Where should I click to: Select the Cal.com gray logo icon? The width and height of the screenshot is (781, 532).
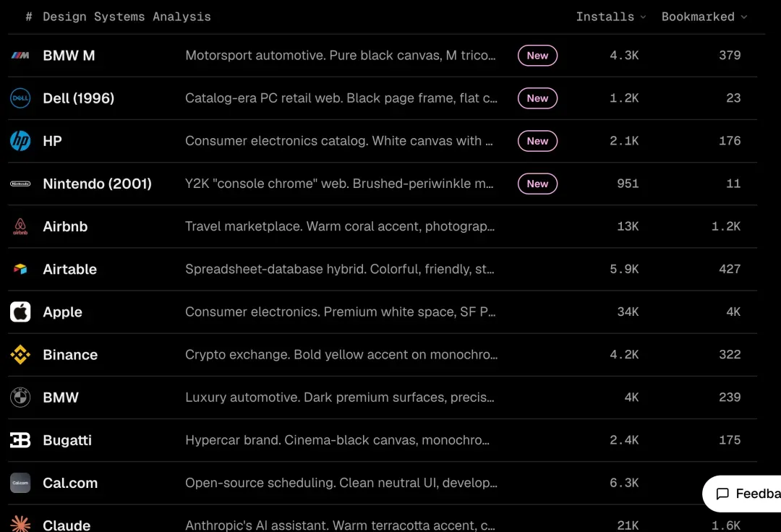click(20, 483)
